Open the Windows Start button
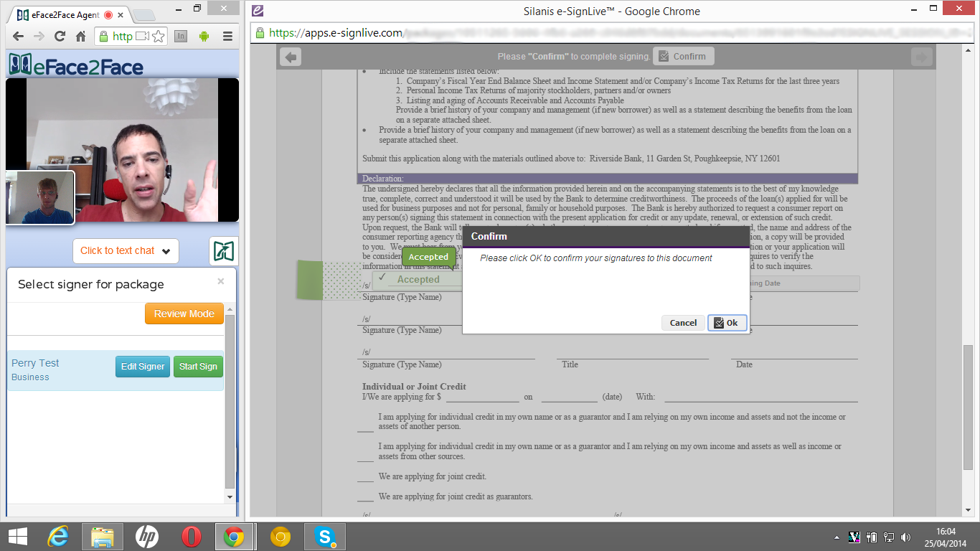This screenshot has height=551, width=980. tap(18, 537)
